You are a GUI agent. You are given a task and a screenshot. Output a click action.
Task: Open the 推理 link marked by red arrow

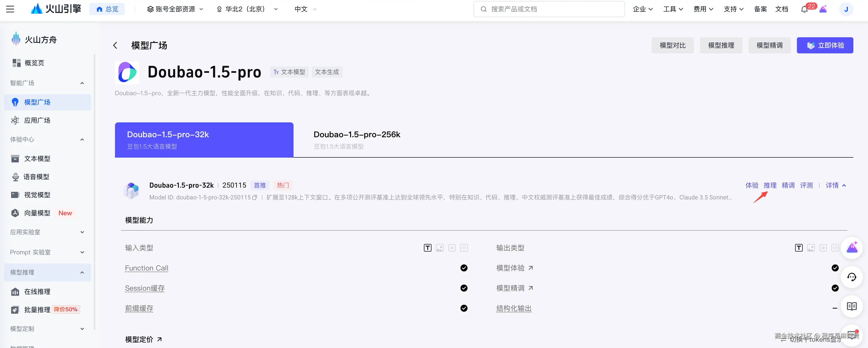tap(770, 185)
